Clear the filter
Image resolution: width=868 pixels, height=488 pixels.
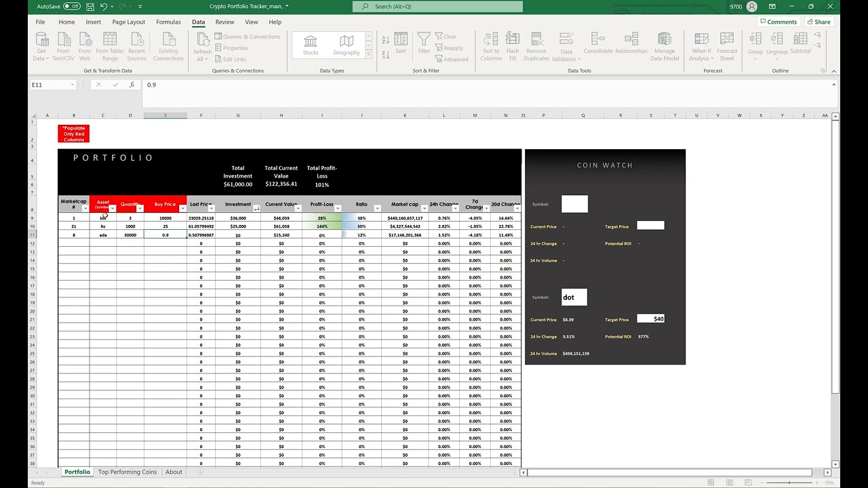[x=446, y=37]
